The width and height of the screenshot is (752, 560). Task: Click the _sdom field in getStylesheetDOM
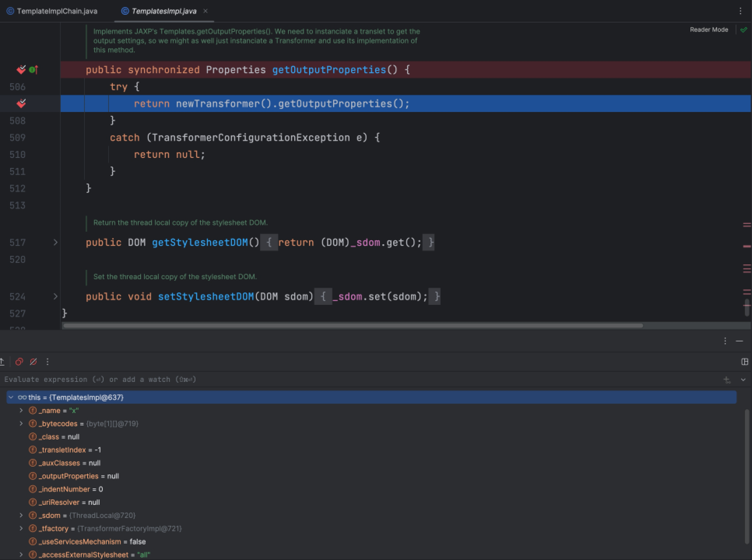pyautogui.click(x=365, y=242)
